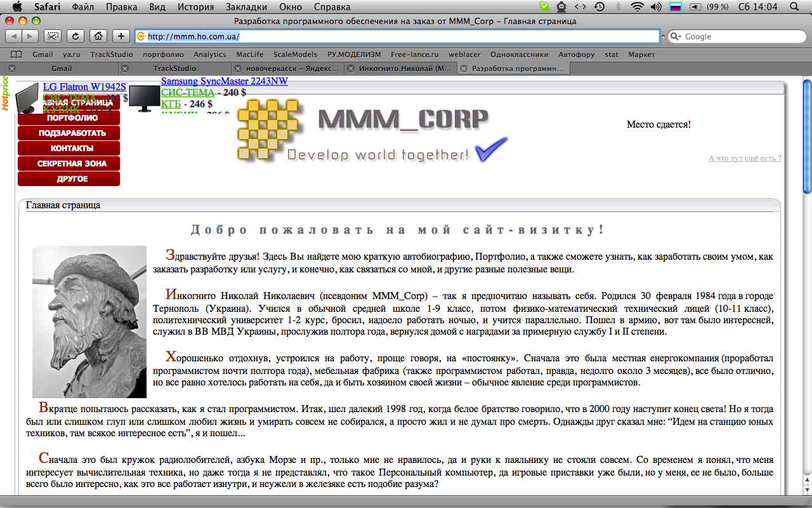Screen dimensions: 812x508
Task: Open the Закладки menu
Action: click(x=247, y=7)
